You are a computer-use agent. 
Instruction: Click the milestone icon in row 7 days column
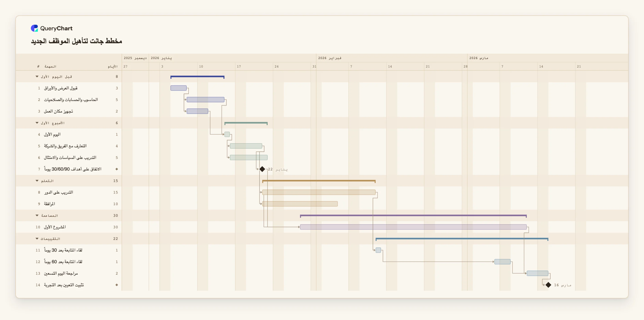(117, 169)
